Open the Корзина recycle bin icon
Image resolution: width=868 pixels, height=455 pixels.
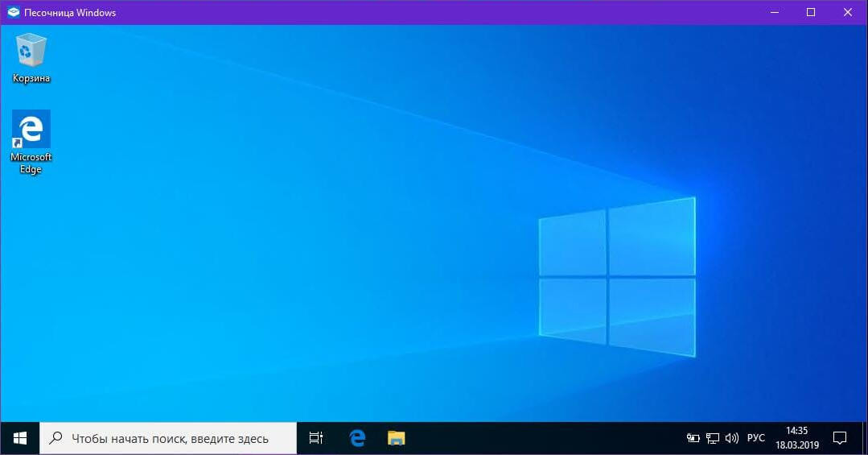pos(31,58)
